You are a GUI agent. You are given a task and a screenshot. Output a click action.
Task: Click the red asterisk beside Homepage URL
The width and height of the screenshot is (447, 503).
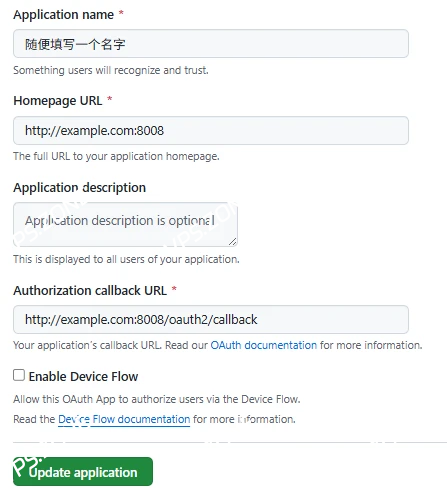click(x=110, y=99)
